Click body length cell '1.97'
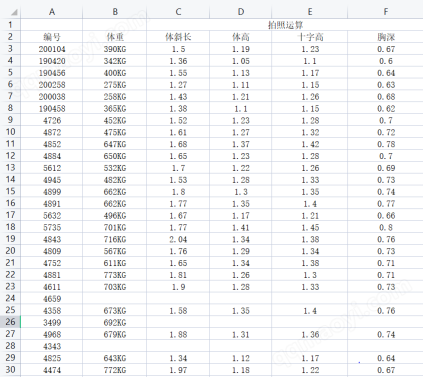This screenshot has width=423, height=378. [x=178, y=370]
